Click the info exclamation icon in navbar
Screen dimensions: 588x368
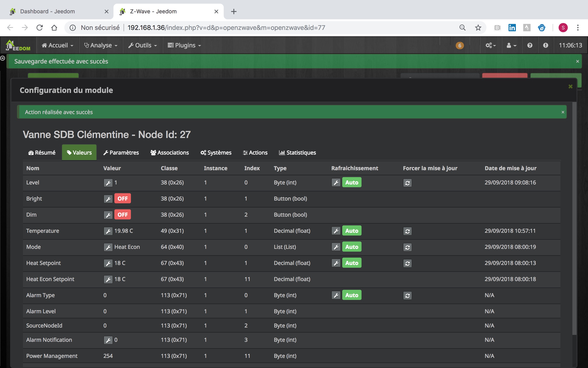click(x=546, y=45)
